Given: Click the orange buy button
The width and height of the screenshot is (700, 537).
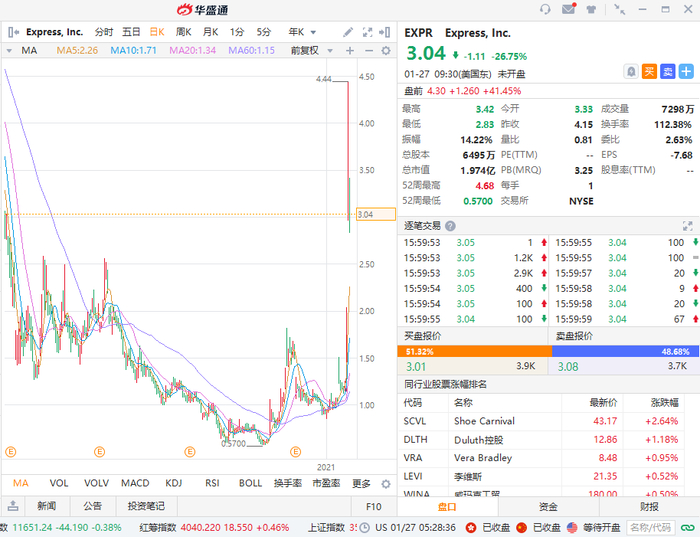Looking at the screenshot, I should pyautogui.click(x=649, y=71).
